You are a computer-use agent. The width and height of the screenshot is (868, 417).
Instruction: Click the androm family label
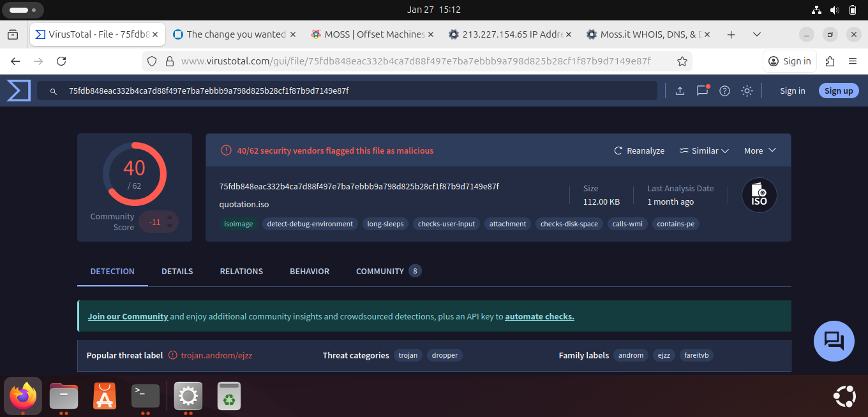click(x=631, y=355)
